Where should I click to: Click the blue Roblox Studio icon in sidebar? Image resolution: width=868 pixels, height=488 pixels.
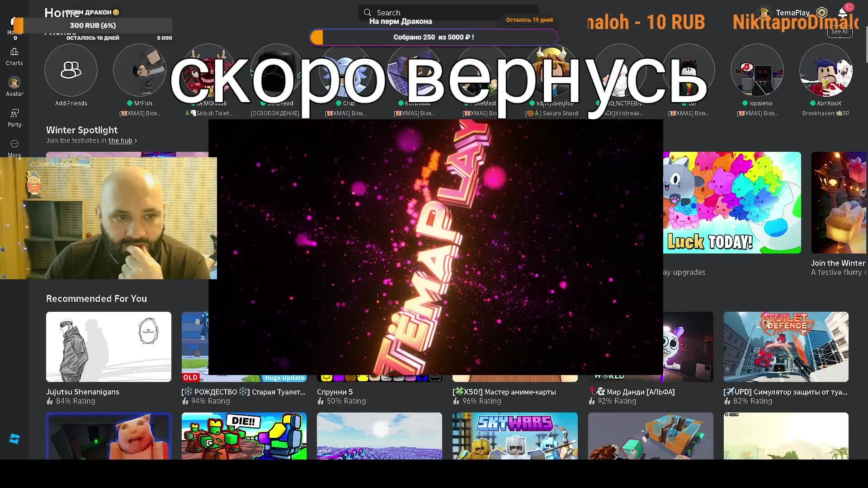[14, 439]
